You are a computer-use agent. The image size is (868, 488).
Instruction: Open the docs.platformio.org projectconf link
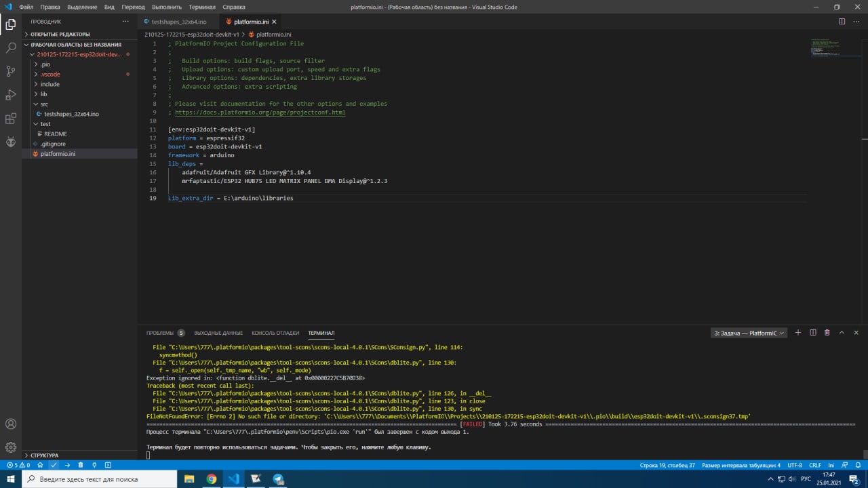pyautogui.click(x=260, y=113)
